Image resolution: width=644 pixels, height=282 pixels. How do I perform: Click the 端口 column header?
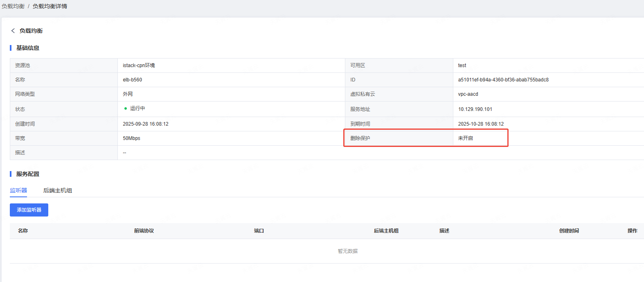(x=259, y=231)
